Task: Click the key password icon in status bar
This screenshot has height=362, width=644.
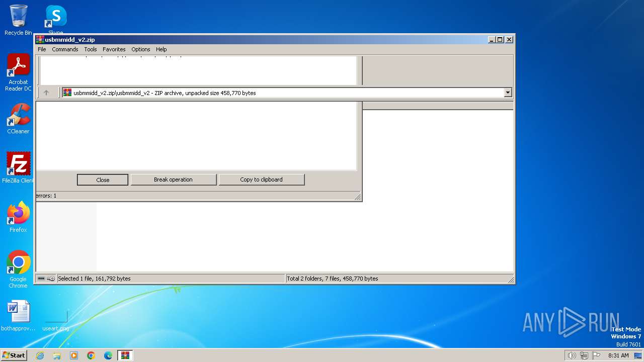Action: (x=51, y=279)
